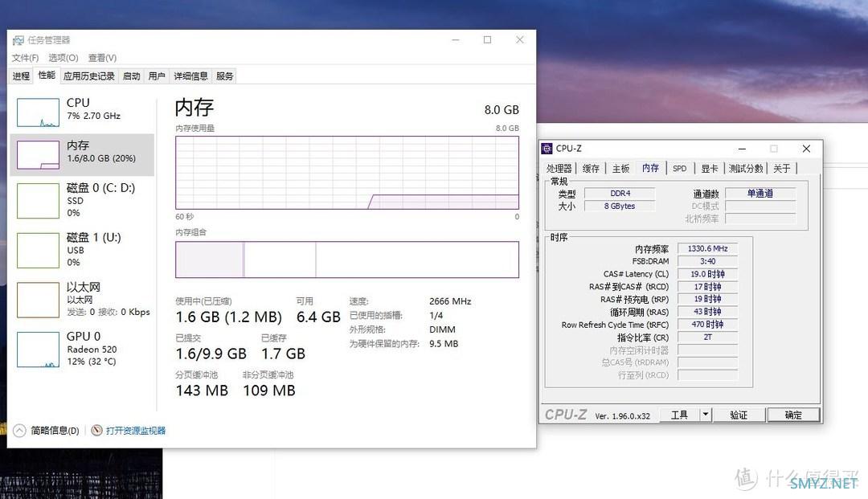
Task: Click the resource monitor icon beside 打开资源监视器
Action: pos(97,431)
